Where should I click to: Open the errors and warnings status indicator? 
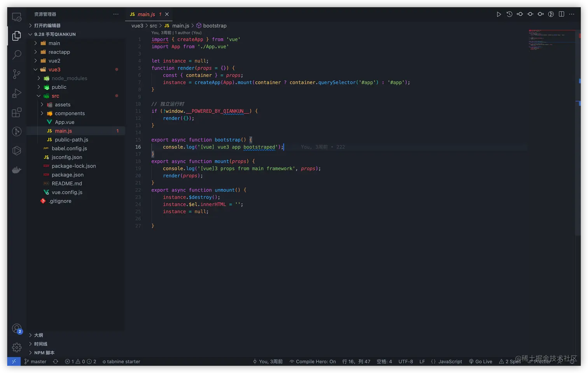[x=80, y=361]
